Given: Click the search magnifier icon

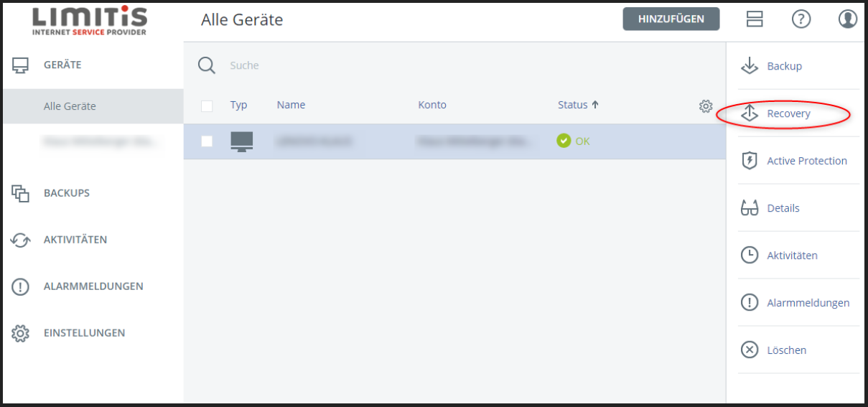Looking at the screenshot, I should click(x=207, y=65).
